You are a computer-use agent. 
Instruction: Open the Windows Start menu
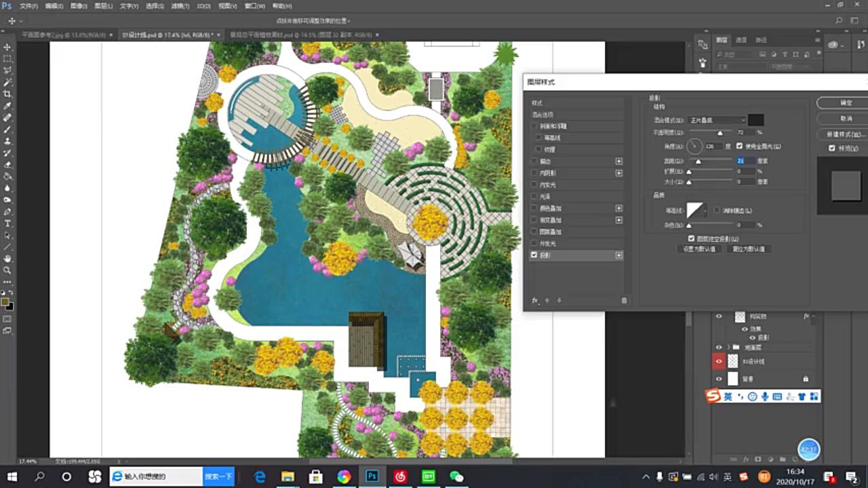click(12, 476)
